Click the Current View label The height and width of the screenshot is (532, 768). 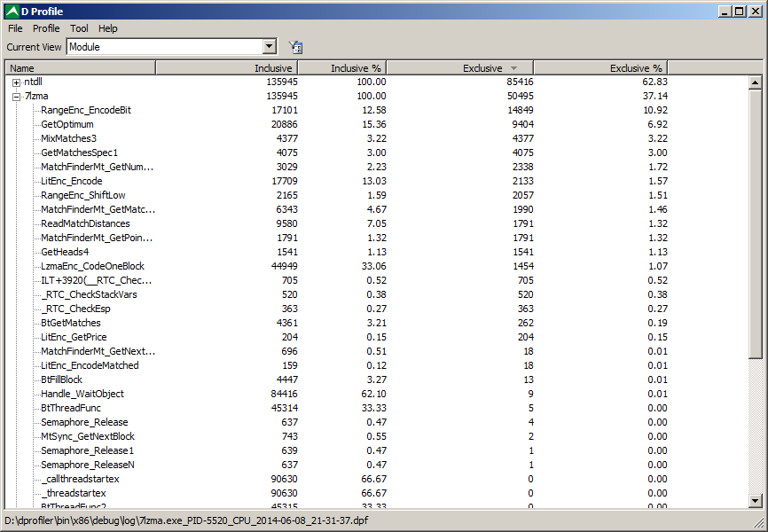click(34, 47)
